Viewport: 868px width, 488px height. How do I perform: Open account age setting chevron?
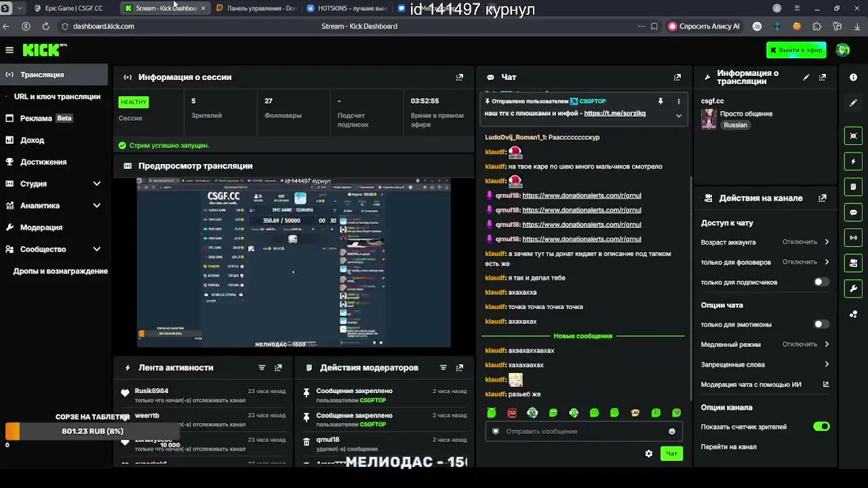point(827,242)
